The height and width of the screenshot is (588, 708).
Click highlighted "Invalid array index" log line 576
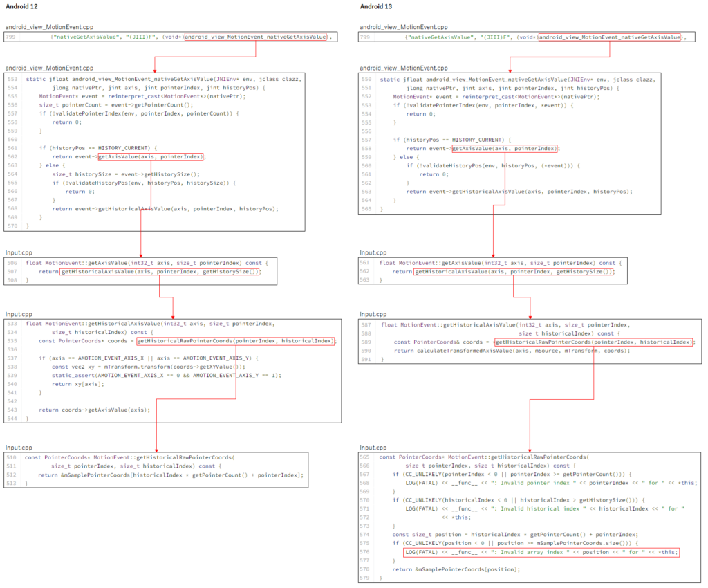point(541,552)
